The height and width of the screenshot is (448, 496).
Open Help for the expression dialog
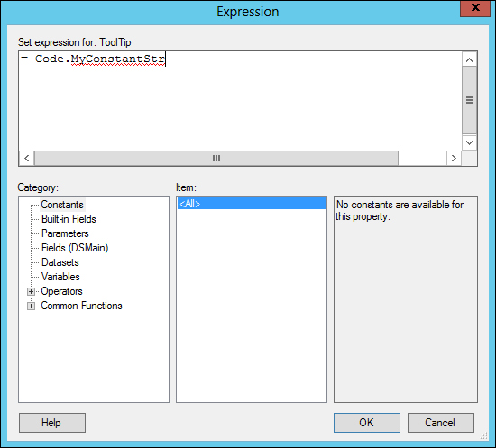point(52,423)
